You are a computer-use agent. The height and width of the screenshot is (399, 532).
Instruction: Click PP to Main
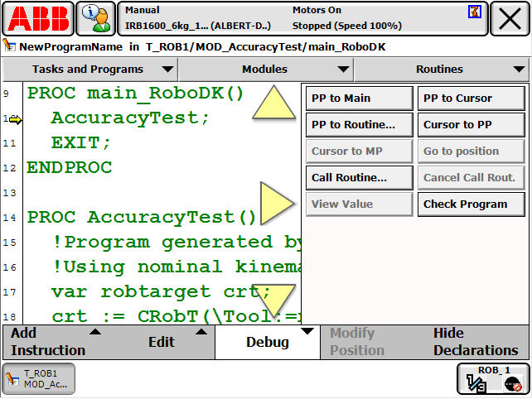pos(360,99)
